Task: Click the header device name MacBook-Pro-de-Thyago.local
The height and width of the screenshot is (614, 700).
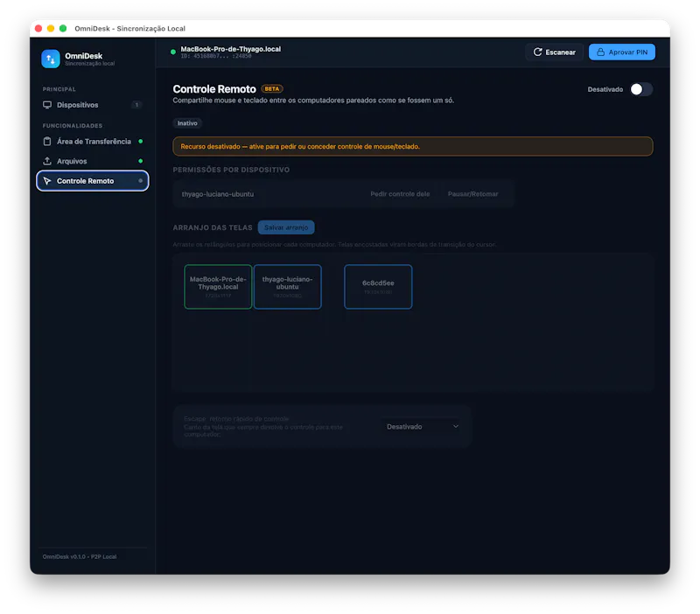Action: (231, 49)
